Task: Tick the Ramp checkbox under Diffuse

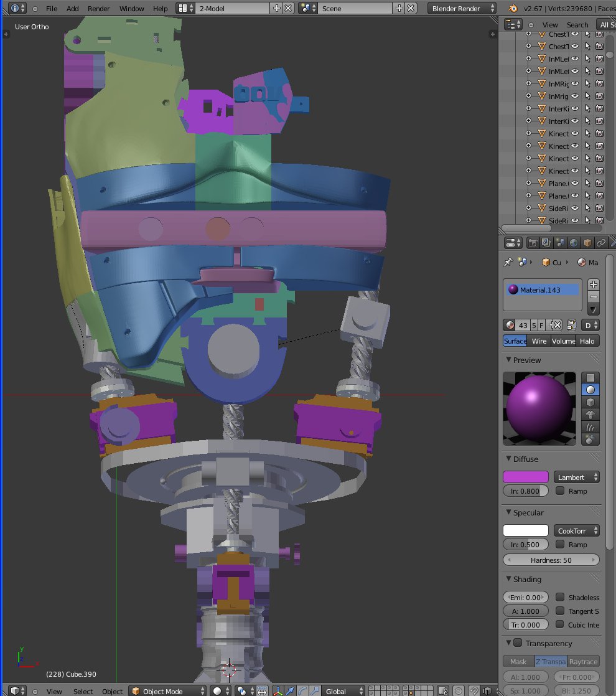Action: (560, 491)
